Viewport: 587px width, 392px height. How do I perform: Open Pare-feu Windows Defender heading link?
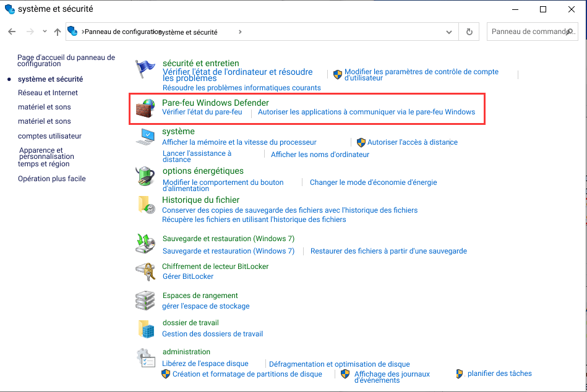pyautogui.click(x=215, y=103)
